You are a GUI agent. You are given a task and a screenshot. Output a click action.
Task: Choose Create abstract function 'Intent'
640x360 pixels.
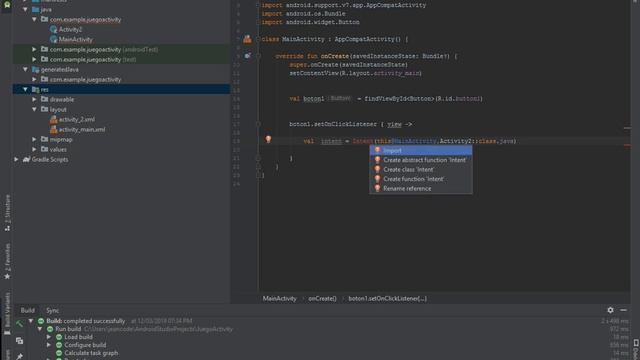click(x=421, y=160)
